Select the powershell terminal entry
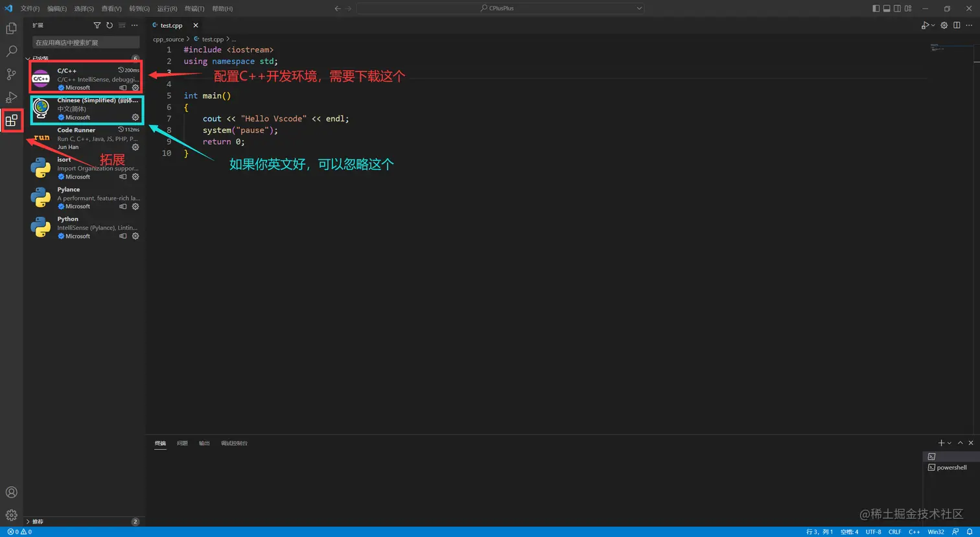The height and width of the screenshot is (537, 980). pos(951,468)
